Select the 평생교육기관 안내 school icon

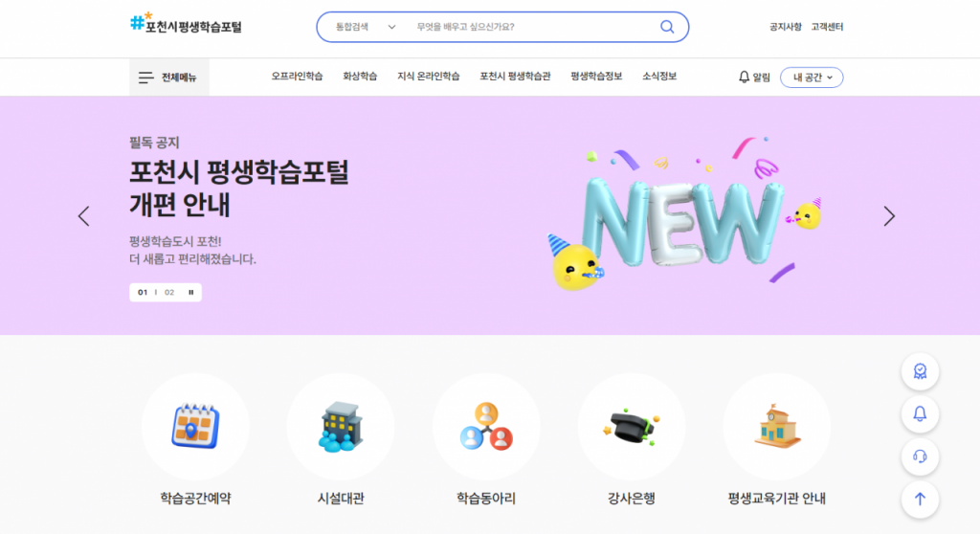pyautogui.click(x=777, y=427)
